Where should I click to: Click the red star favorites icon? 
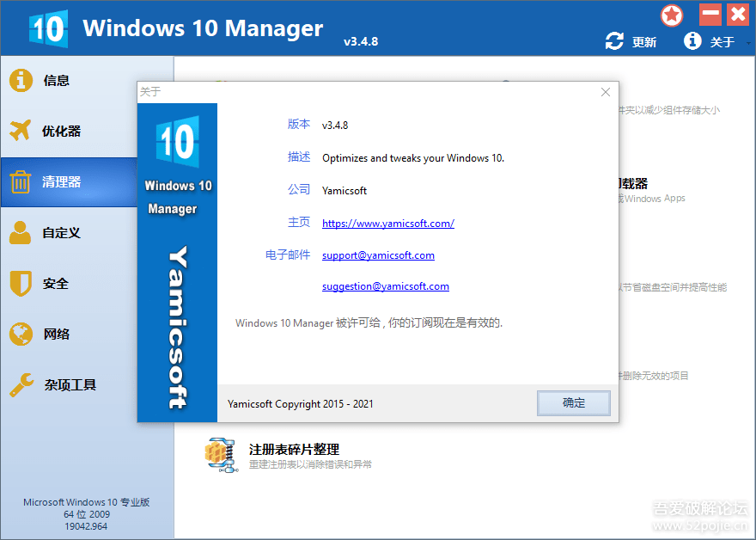(672, 15)
